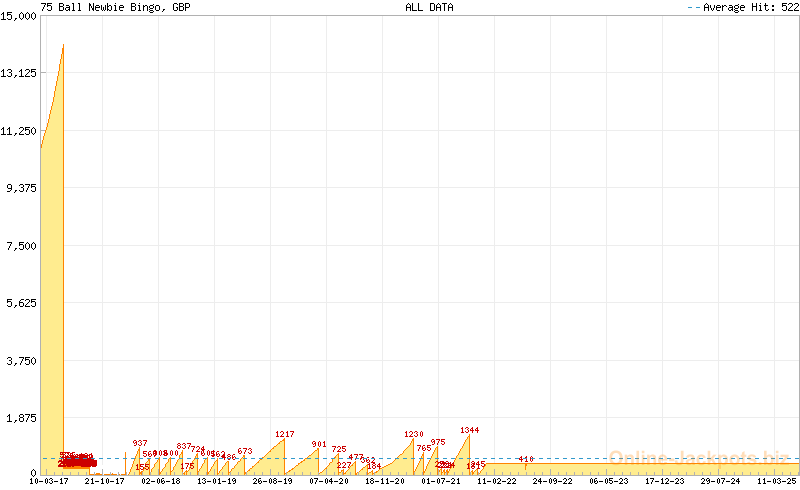
Task: Select the 1,875 y-axis label
Action: 22,417
